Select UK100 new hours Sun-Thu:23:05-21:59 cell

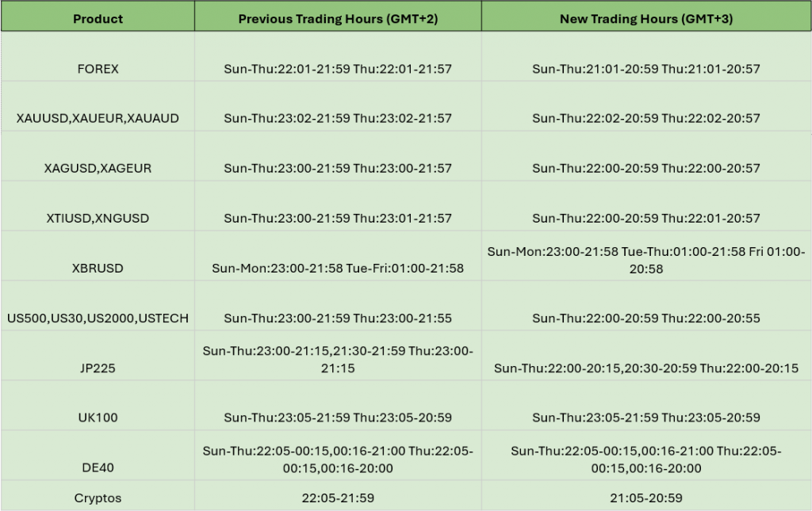646,405
